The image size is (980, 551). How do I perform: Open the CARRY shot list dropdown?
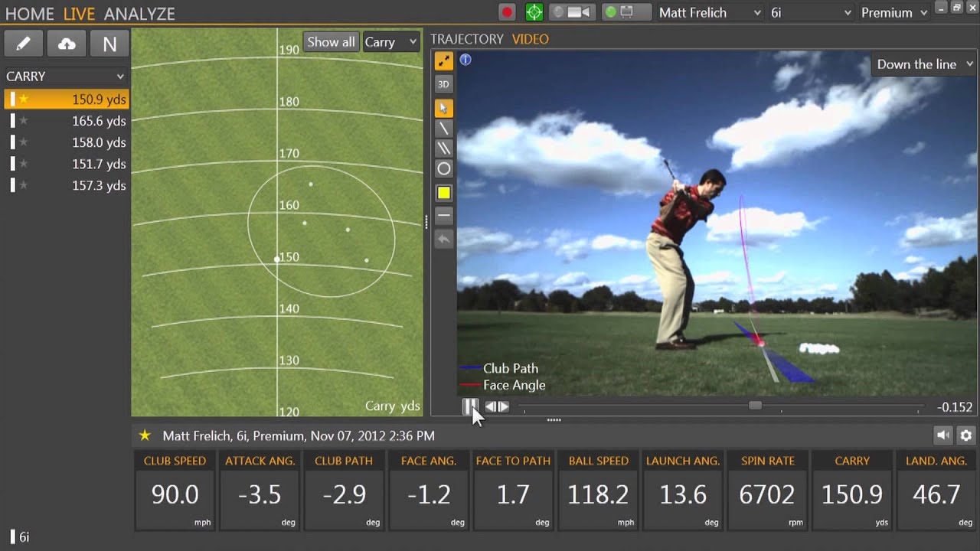65,77
